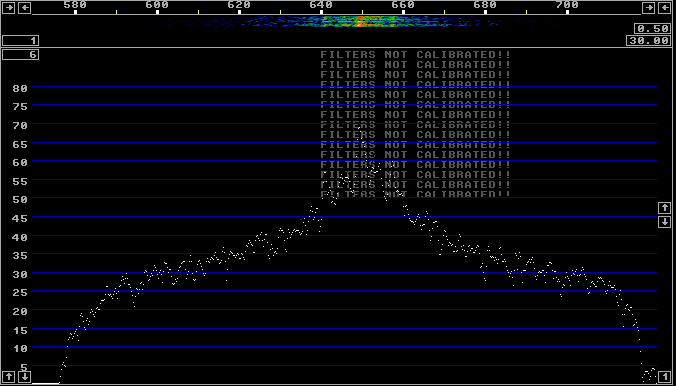Image resolution: width=676 pixels, height=386 pixels.
Task: Select the 30.00 parameter box
Action: pos(648,41)
